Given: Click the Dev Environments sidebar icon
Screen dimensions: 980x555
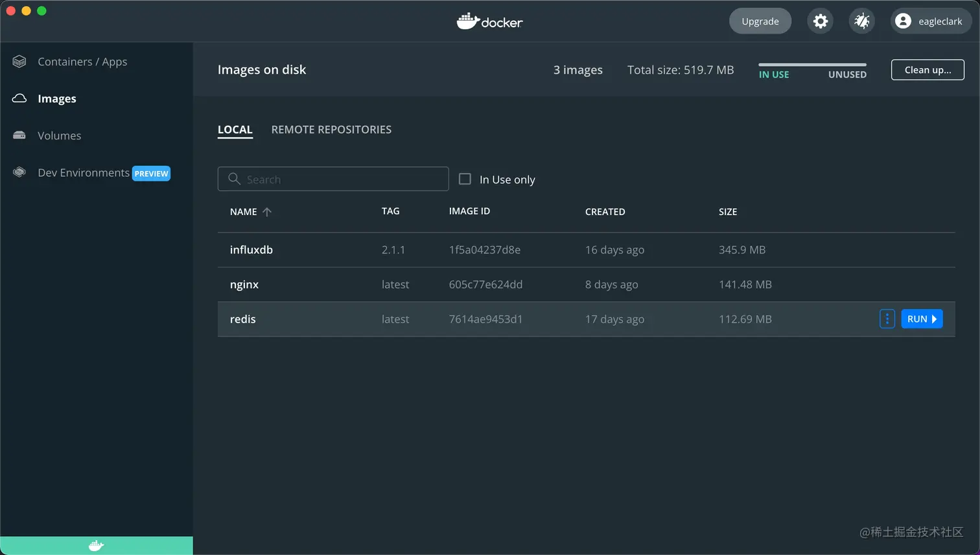Looking at the screenshot, I should point(19,172).
